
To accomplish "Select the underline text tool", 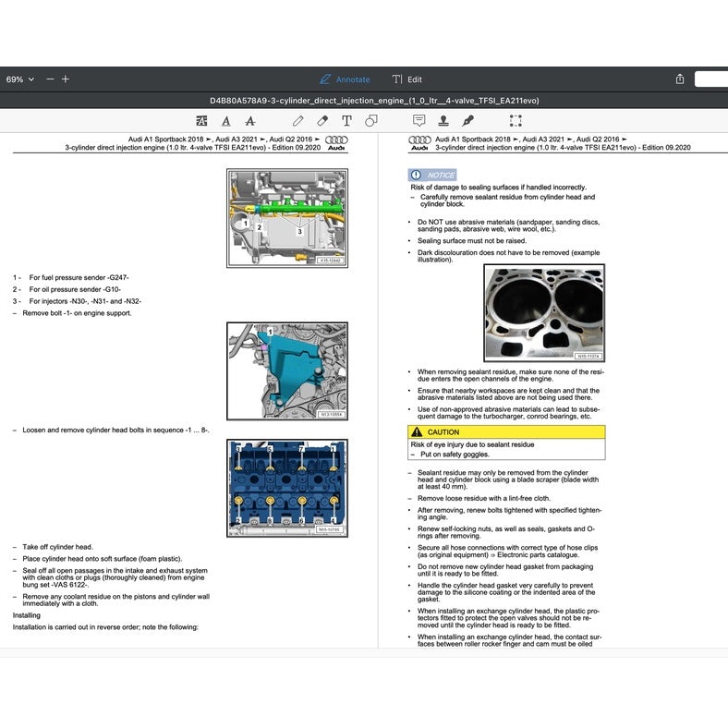I will click(x=226, y=120).
